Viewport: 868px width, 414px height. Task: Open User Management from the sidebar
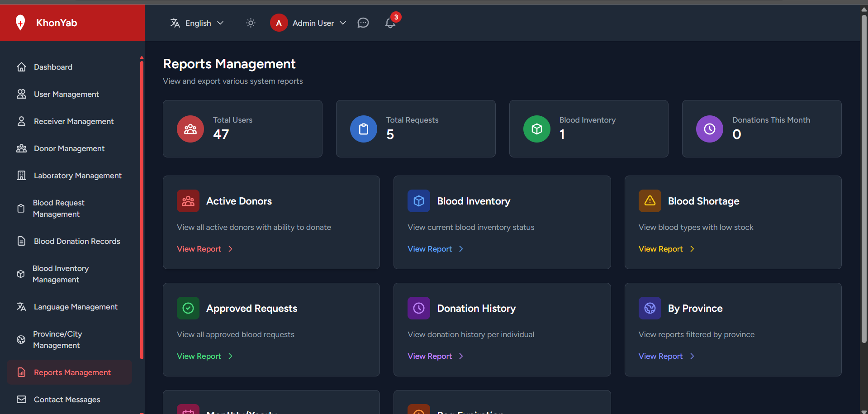pos(69,94)
